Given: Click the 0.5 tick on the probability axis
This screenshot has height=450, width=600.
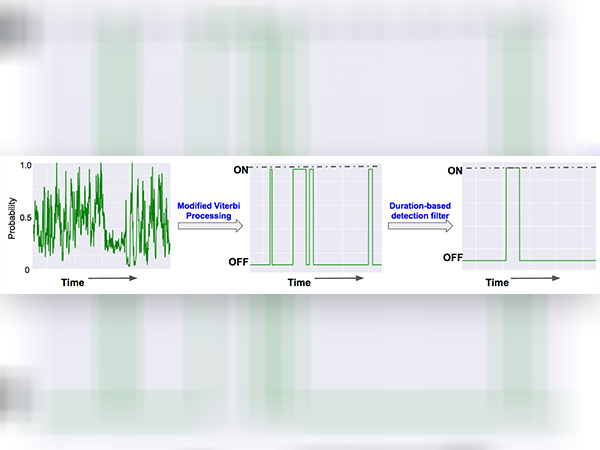Looking at the screenshot, I should [25, 217].
